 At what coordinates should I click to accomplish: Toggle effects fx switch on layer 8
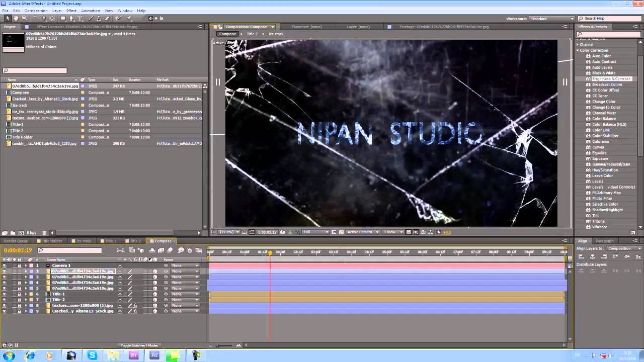click(135, 305)
